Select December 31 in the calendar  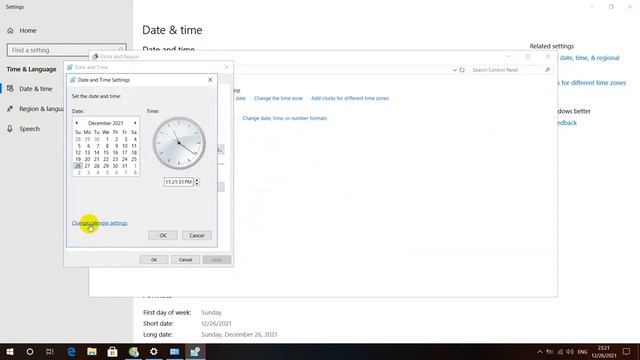(x=124, y=166)
